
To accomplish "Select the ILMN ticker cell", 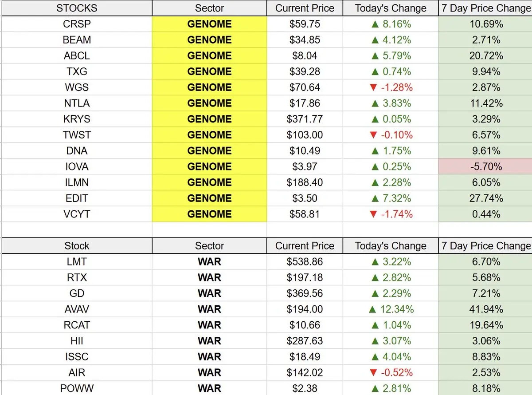I will click(x=77, y=182).
